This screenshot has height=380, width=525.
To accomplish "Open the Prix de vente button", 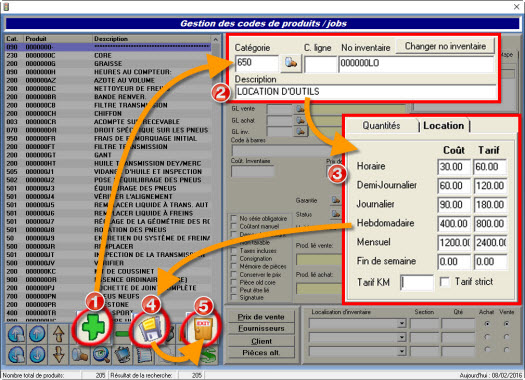I will pyautogui.click(x=261, y=317).
